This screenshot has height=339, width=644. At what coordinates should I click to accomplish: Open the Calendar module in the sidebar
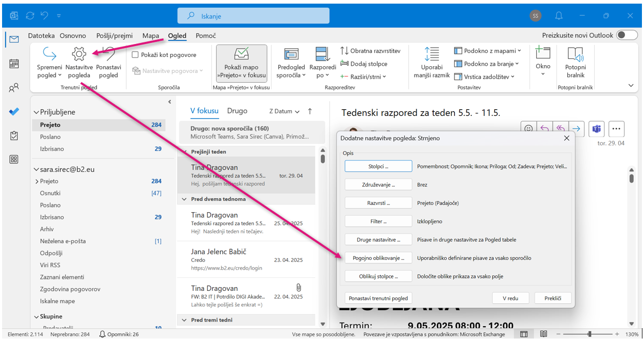point(14,64)
